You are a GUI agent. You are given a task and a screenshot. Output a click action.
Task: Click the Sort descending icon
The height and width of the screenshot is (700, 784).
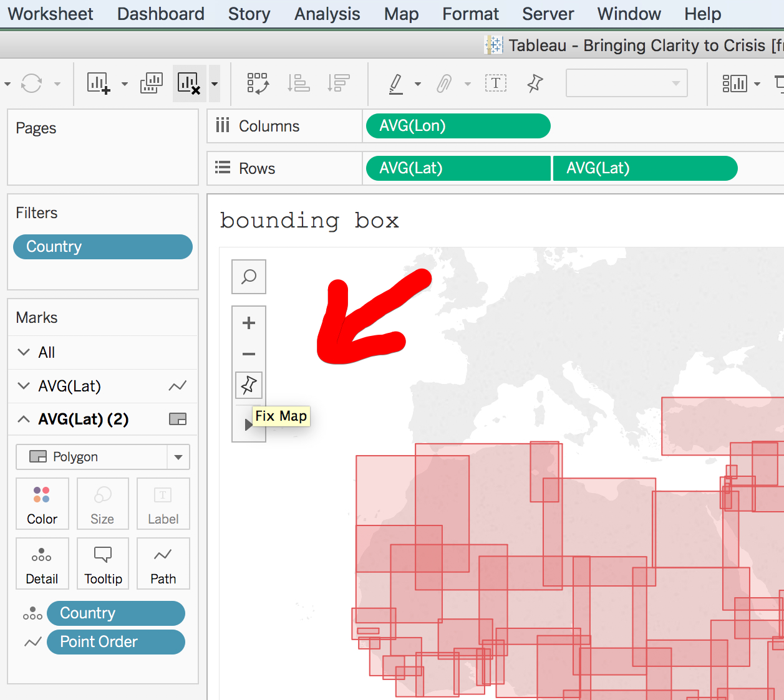339,83
